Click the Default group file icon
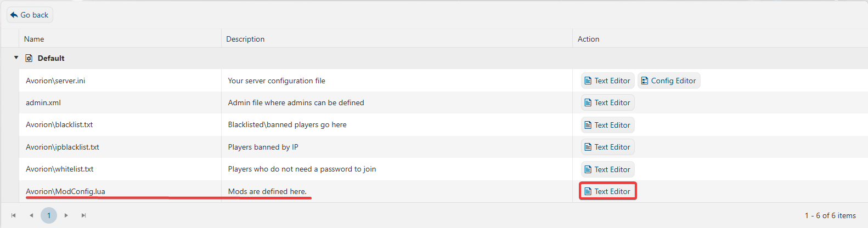The width and height of the screenshot is (868, 228). coord(29,58)
